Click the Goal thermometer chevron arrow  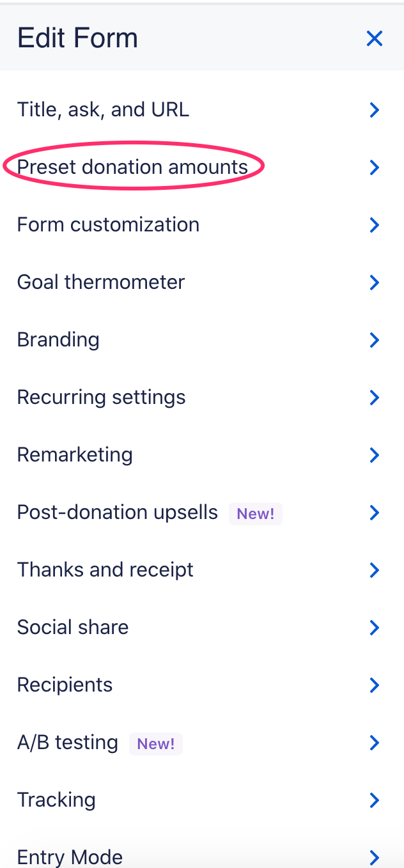375,283
